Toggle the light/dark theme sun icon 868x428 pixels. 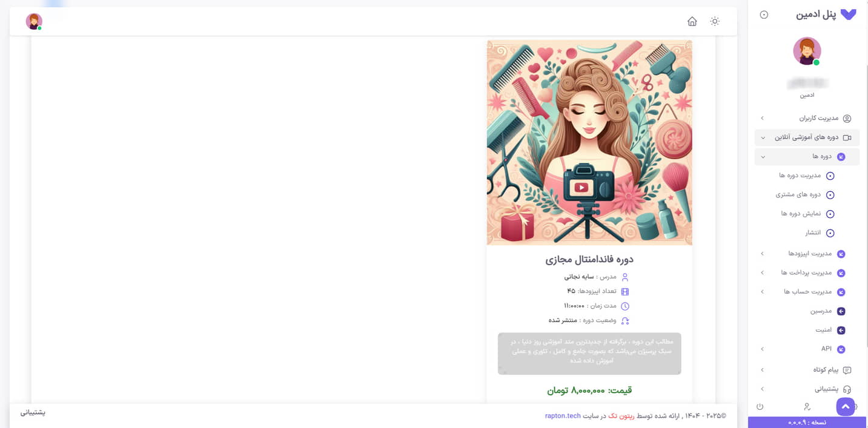click(715, 21)
